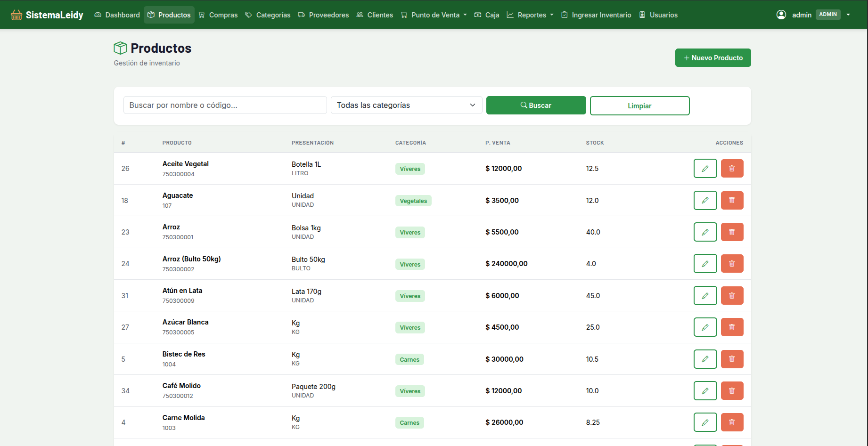
Task: Select price $ 240000,00
Action: click(507, 264)
